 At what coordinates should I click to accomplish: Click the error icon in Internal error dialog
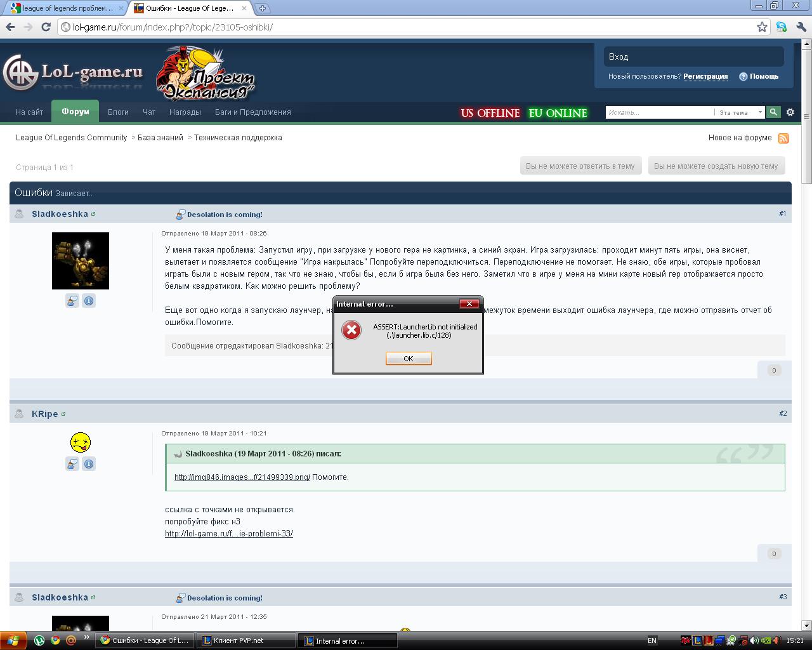pos(351,330)
